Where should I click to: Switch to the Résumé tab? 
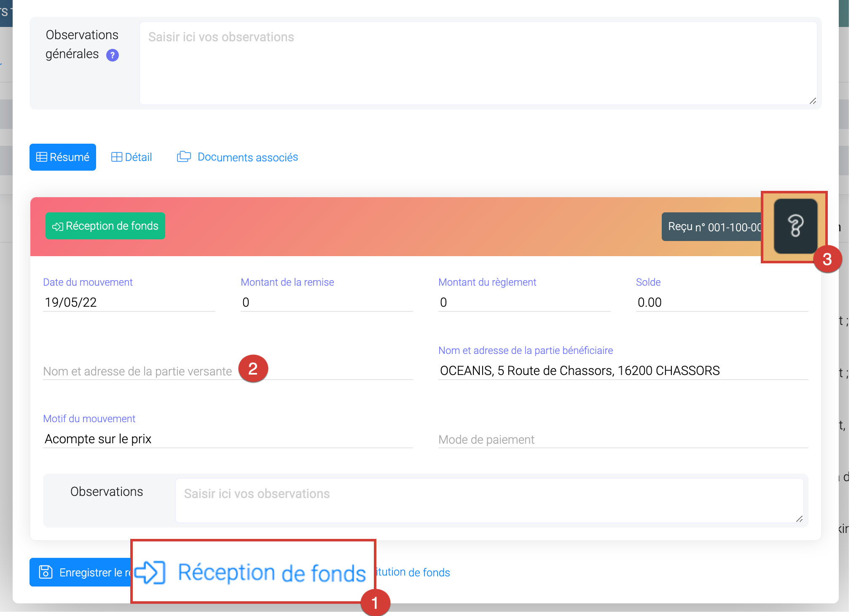(63, 157)
